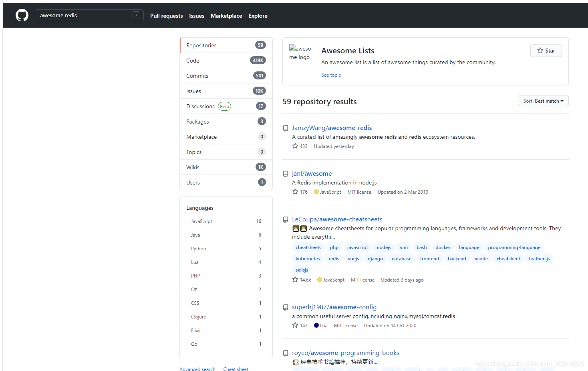Open Pull requests in the top navigation
The image size is (588, 371).
pos(166,16)
